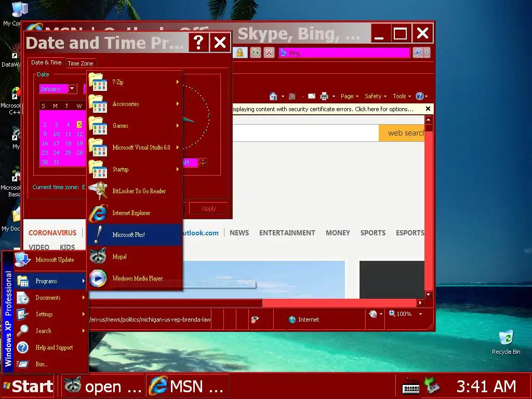Click the Start button
The height and width of the screenshot is (399, 532).
[x=28, y=386]
